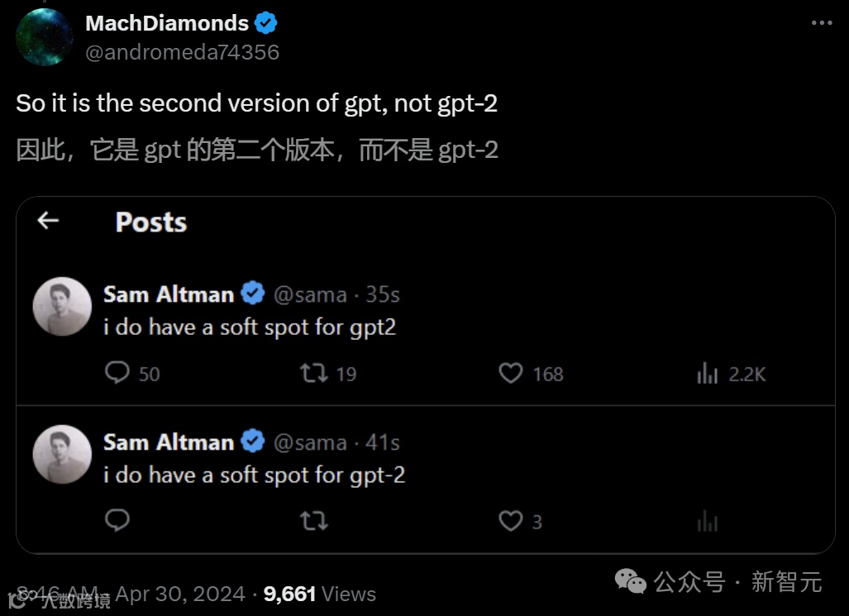
Task: Open the @sama handle on first post
Action: click(x=310, y=295)
